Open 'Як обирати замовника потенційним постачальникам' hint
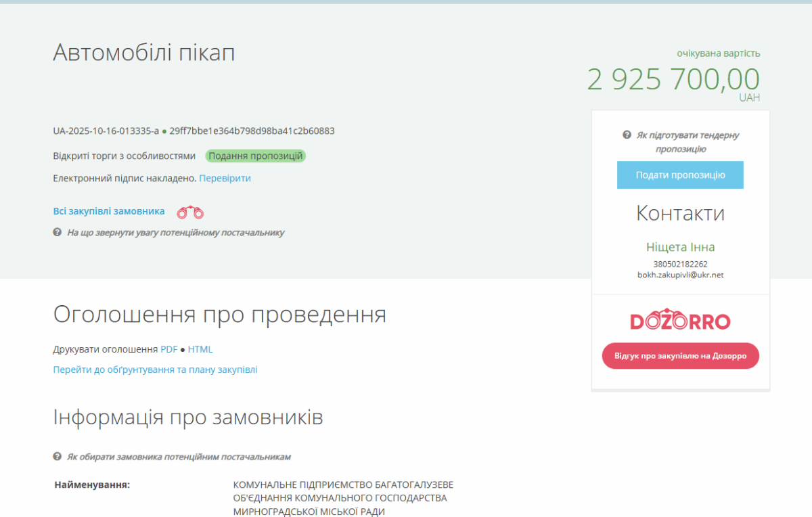The width and height of the screenshot is (812, 517). [x=179, y=456]
